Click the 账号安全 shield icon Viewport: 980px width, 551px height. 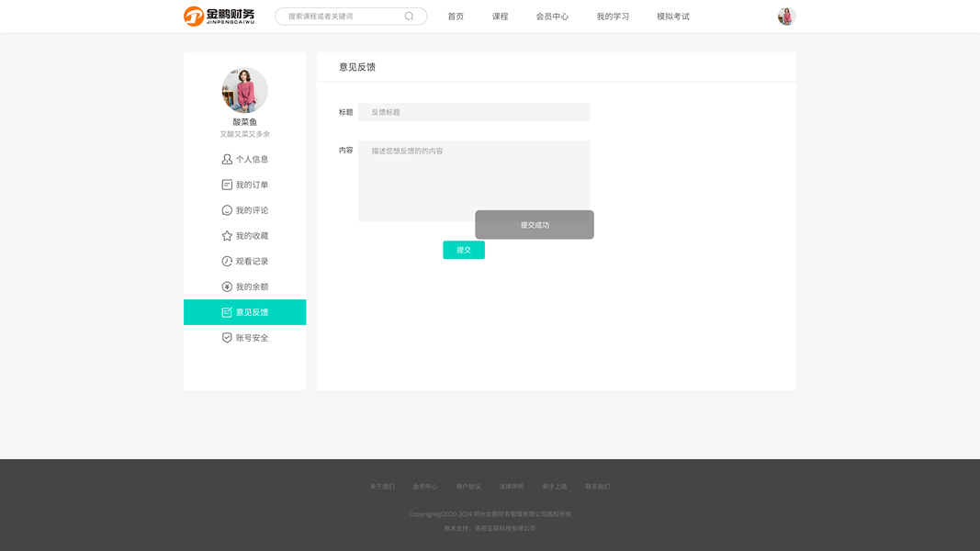[227, 337]
